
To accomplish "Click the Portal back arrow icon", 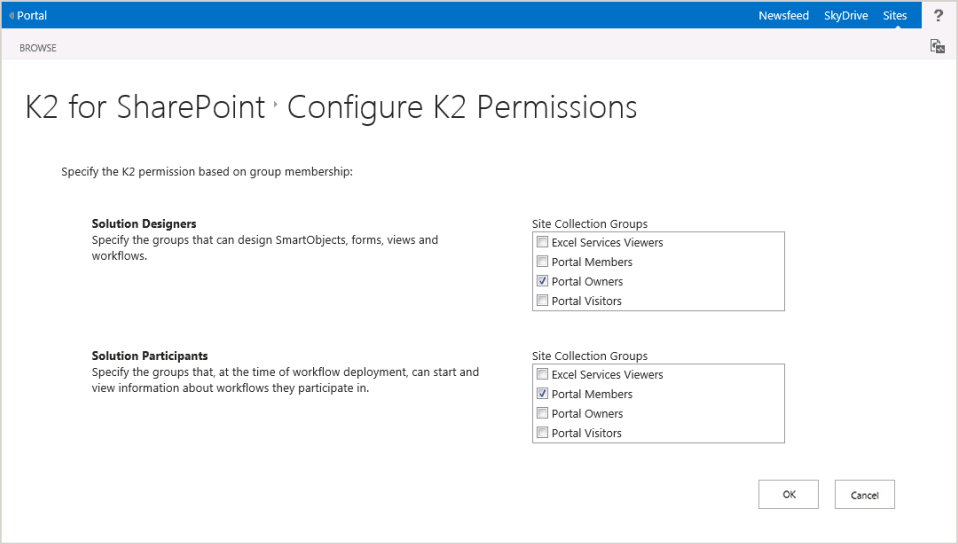I will 11,16.
